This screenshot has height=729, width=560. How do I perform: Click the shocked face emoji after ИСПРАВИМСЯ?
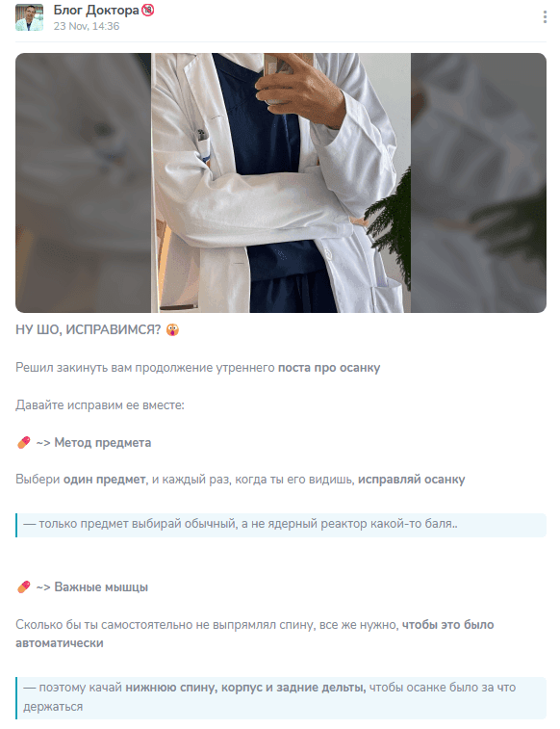click(172, 329)
